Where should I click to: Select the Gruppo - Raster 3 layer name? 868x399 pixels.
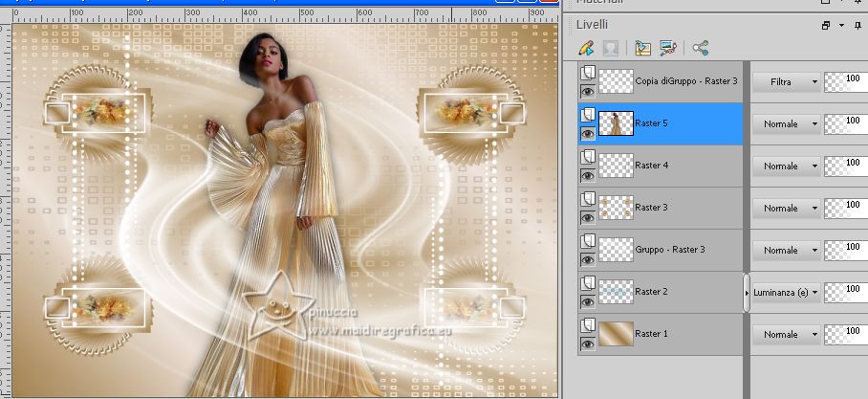coord(670,250)
